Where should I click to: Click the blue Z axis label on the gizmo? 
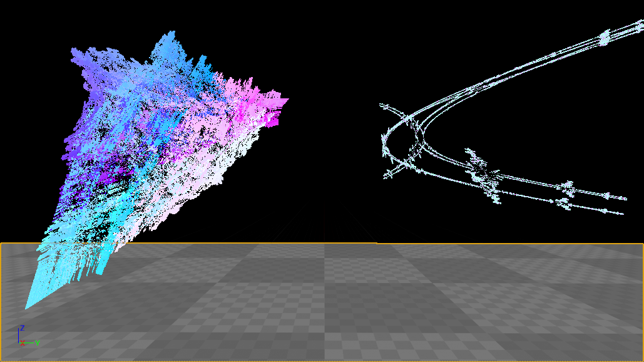22,328
